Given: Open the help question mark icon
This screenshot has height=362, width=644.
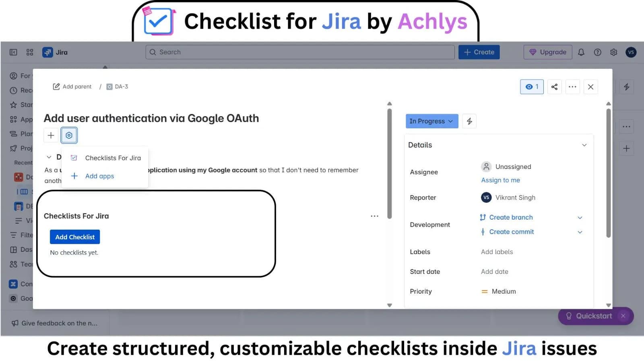Looking at the screenshot, I should (x=597, y=52).
